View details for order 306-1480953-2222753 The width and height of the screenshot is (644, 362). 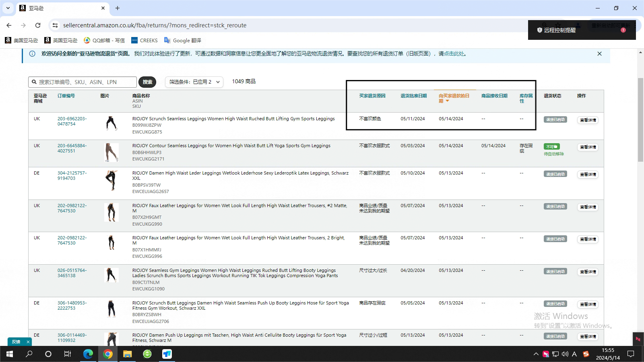[588, 304]
